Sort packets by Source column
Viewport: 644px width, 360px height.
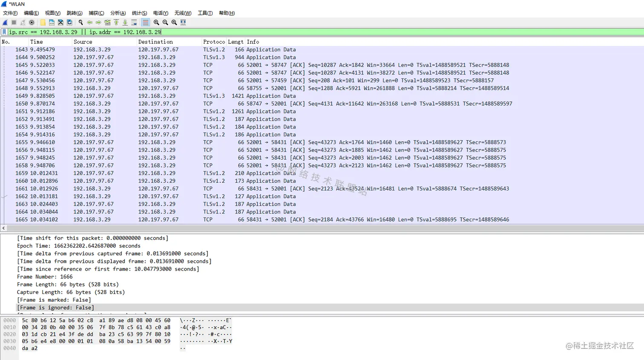[x=104, y=42]
